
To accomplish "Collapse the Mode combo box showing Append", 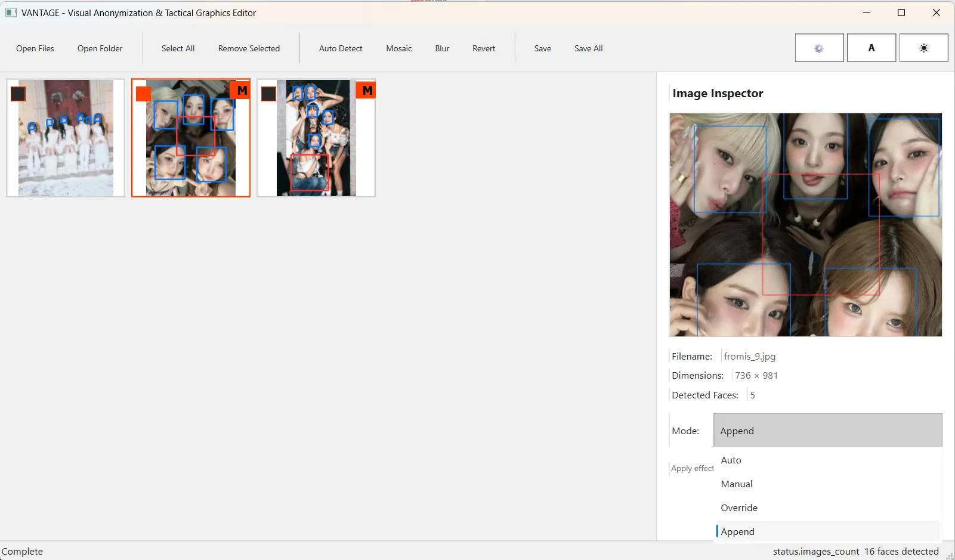I will pyautogui.click(x=827, y=431).
